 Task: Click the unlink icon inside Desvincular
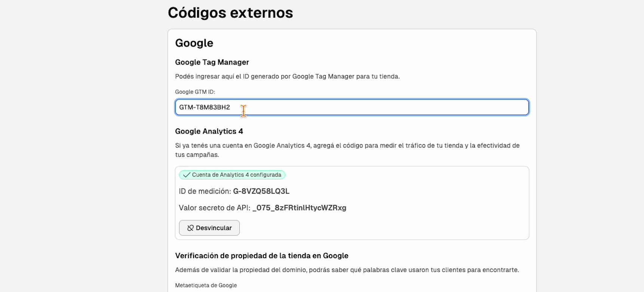click(x=190, y=228)
